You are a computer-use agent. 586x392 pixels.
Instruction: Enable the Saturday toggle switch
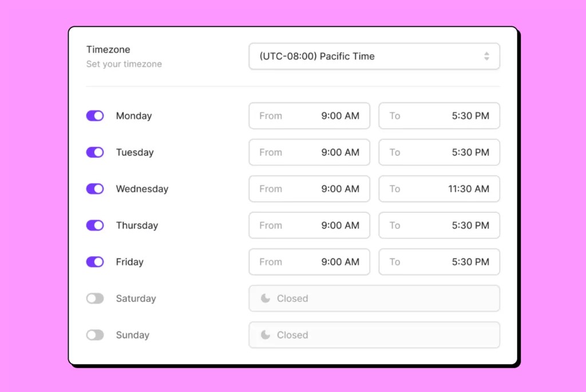[94, 298]
